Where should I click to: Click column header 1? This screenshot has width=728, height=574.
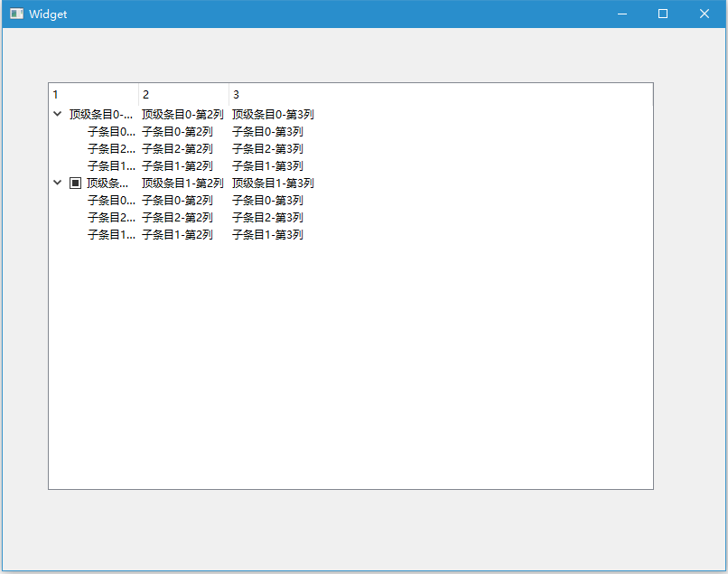tap(94, 95)
